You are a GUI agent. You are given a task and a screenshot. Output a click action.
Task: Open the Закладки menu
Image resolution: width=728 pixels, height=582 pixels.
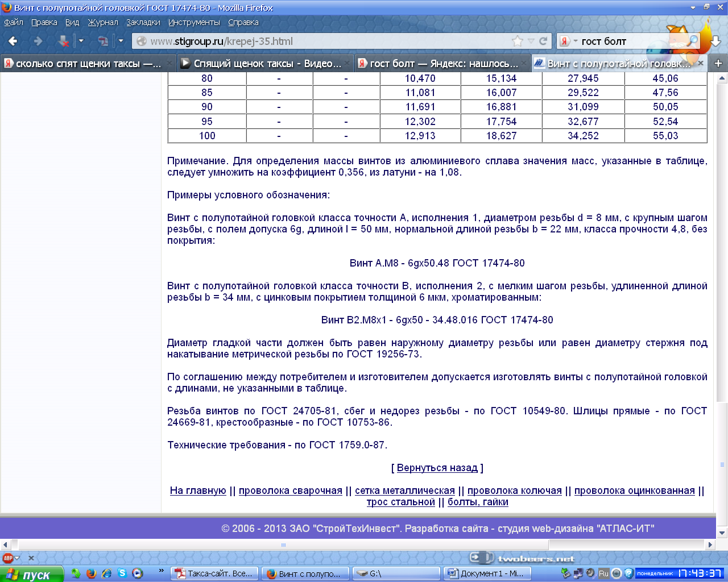point(143,22)
